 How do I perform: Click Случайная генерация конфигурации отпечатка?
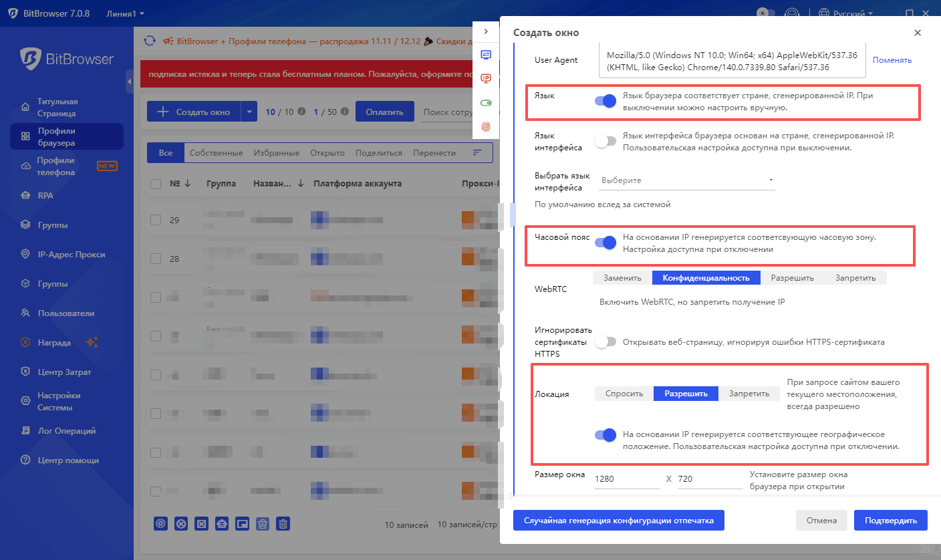pos(618,520)
